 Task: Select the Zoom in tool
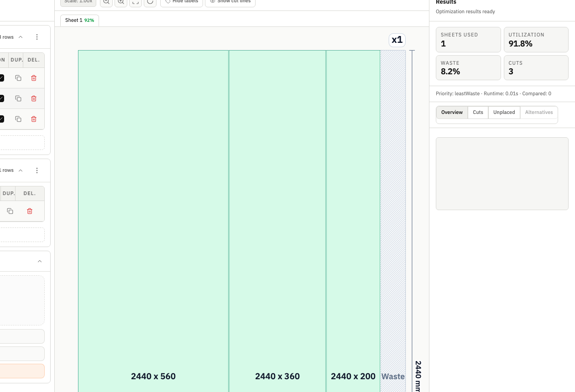[121, 3]
